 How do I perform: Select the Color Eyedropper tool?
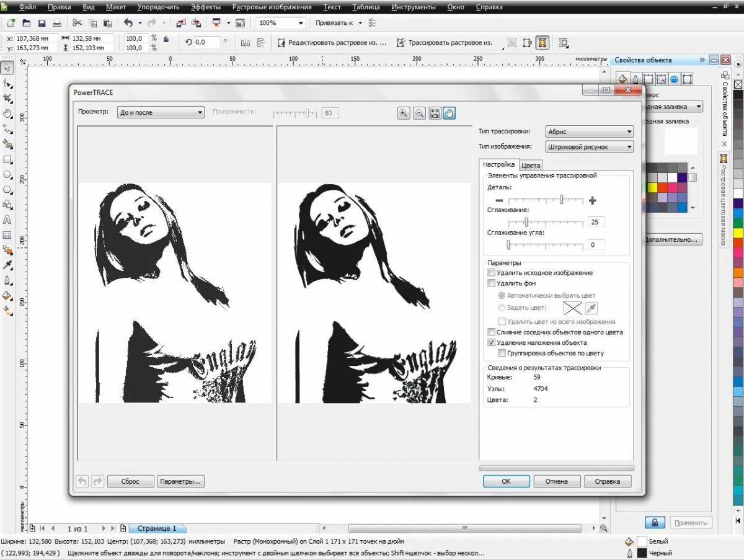pos(8,265)
